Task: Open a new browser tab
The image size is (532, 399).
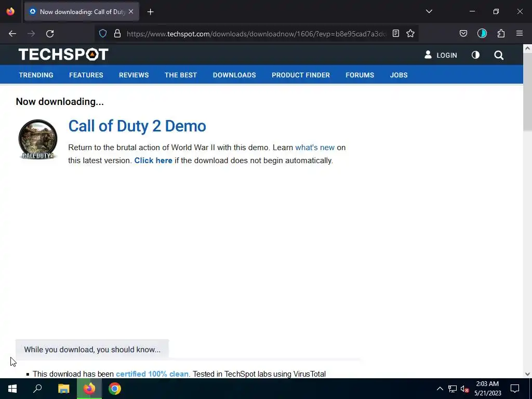Action: point(150,12)
